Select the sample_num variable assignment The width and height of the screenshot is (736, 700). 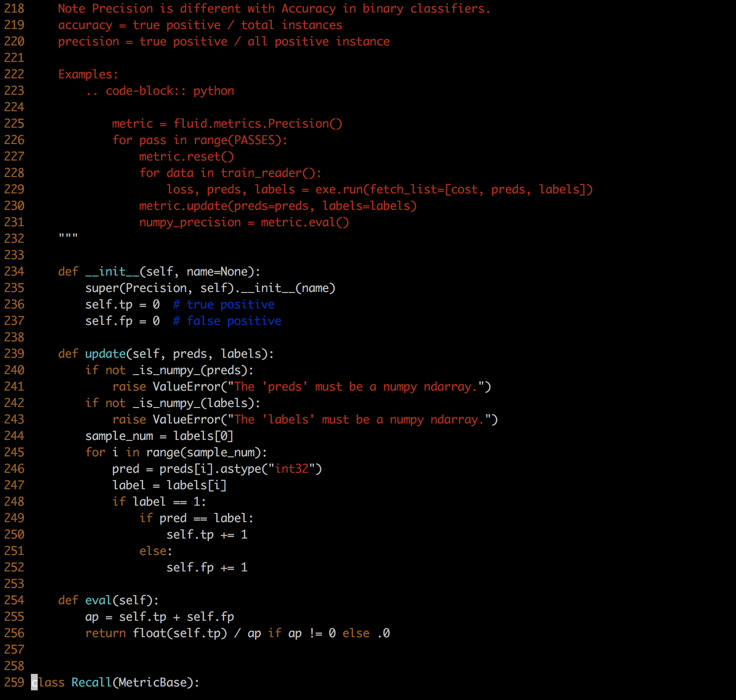click(x=160, y=436)
